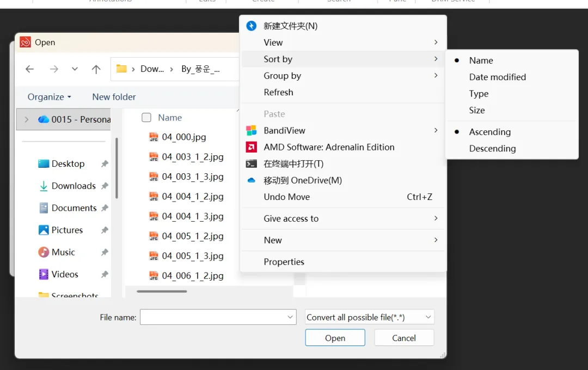The image size is (588, 370).
Task: Click the PDF app icon in Open dialog title
Action: click(25, 42)
